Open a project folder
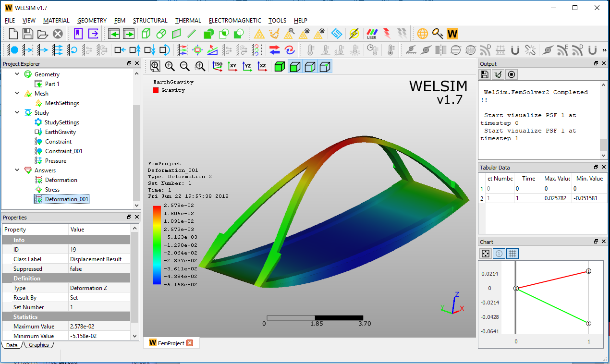Image resolution: width=610 pixels, height=364 pixels. 43,34
